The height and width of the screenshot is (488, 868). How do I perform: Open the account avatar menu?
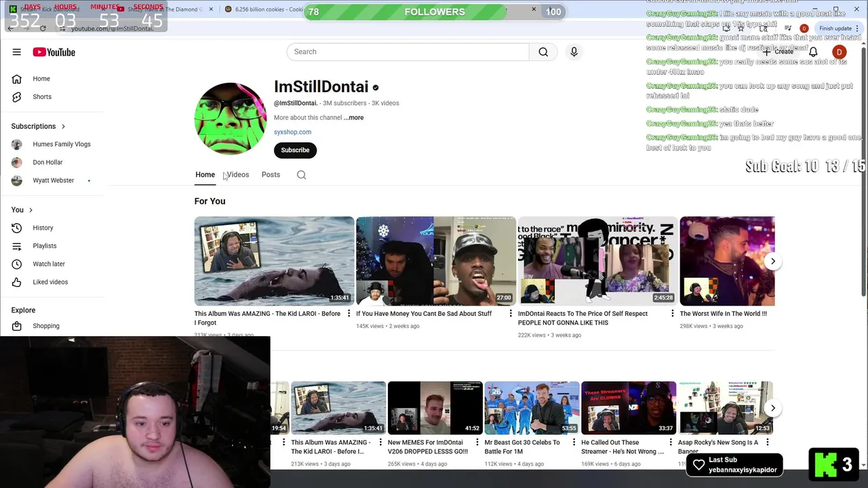pos(839,52)
